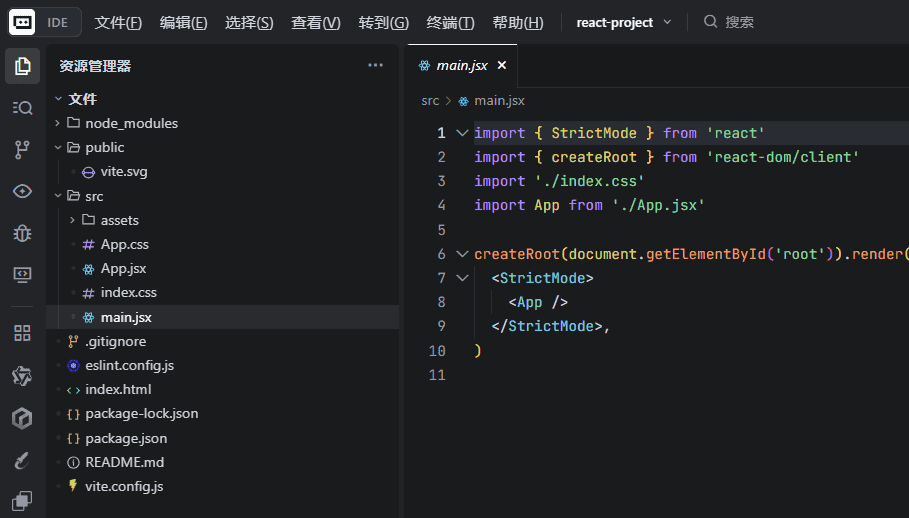Click line number 5 in gutter

(441, 230)
